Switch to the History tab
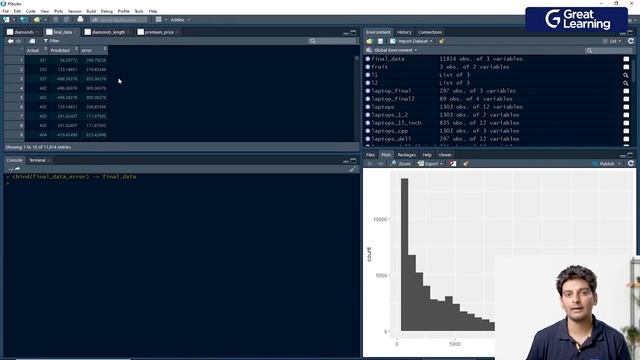Viewport: 640px width, 360px height. 404,32
